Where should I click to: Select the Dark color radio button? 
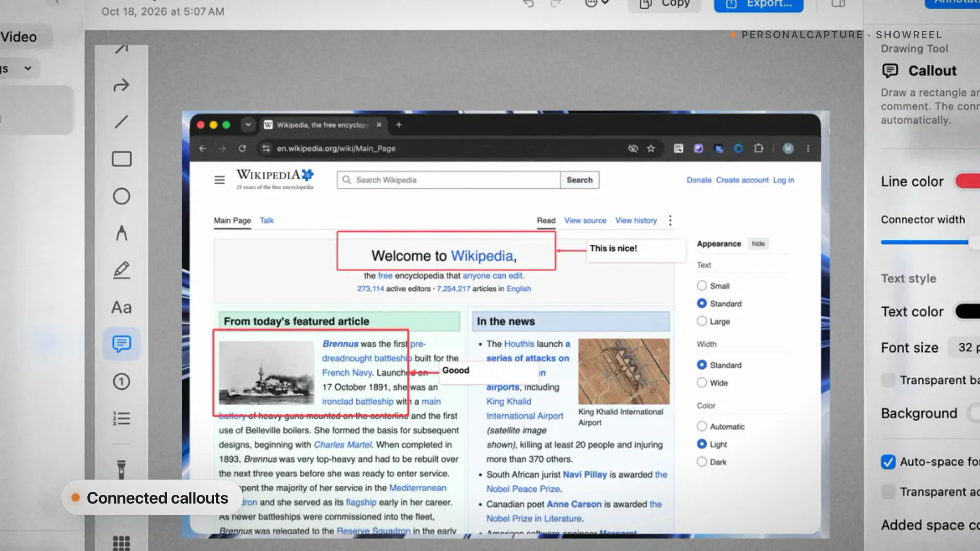(x=702, y=462)
